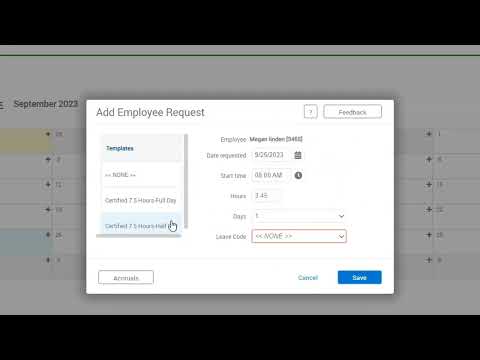Choose Certified 7.5 Hours Half Day template
480x360 pixels.
pos(142,224)
